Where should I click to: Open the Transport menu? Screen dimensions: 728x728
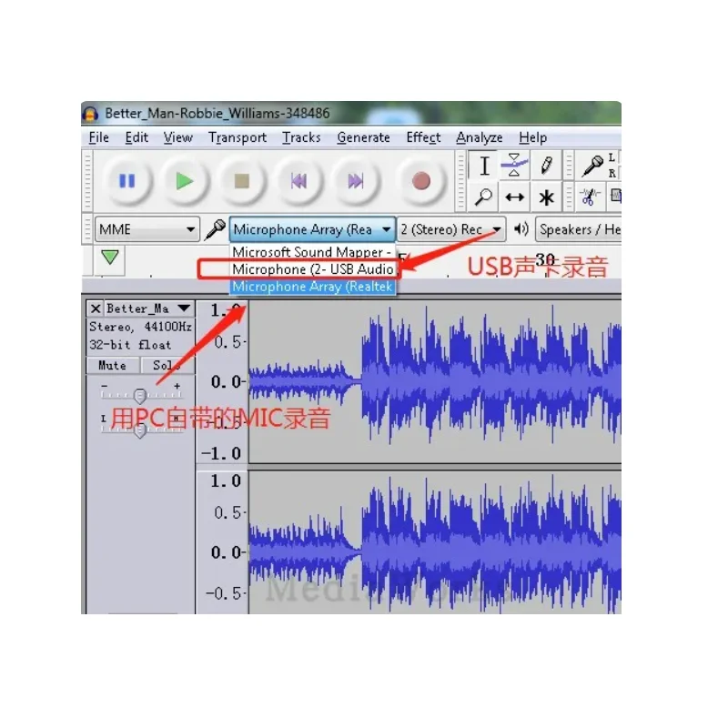click(237, 137)
